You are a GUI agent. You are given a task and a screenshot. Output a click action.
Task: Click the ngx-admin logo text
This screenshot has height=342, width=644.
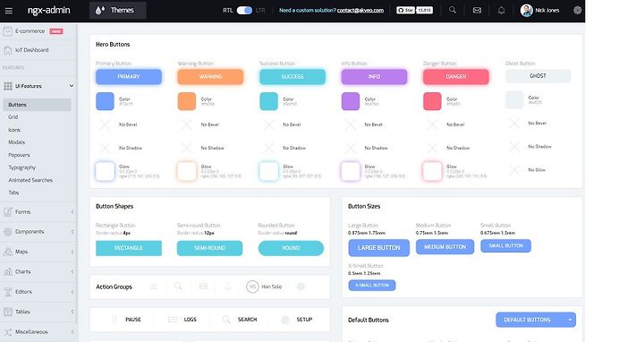[49, 10]
